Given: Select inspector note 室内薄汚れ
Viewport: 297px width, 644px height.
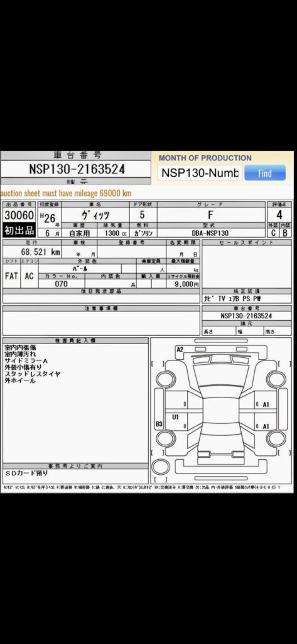Looking at the screenshot, I should [x=19, y=354].
